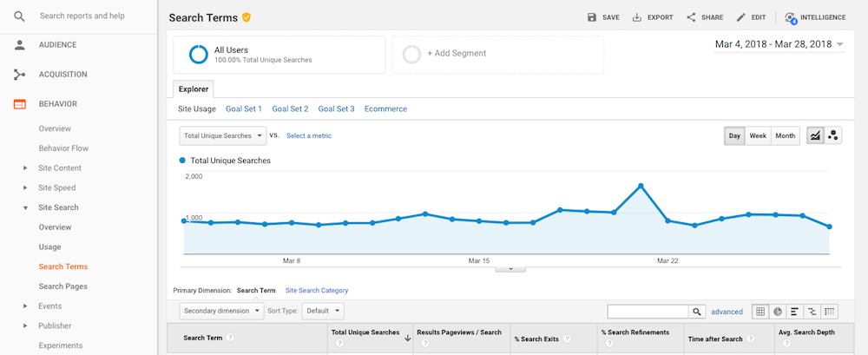Viewport: 868px width, 355px height.
Task: Click the Site Search Category dimension link
Action: coord(317,290)
